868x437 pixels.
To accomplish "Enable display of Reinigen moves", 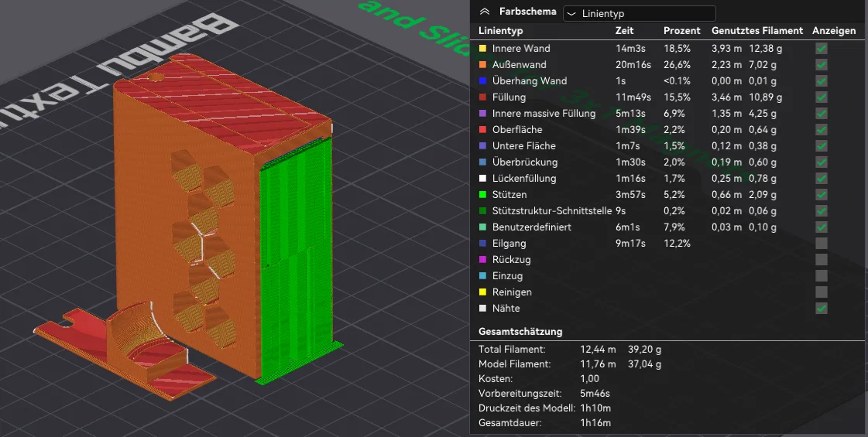I will coord(822,292).
